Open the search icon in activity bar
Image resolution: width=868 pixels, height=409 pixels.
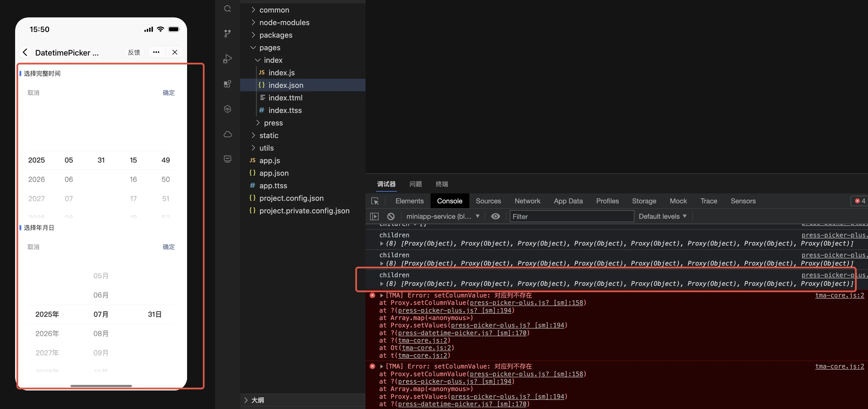[x=228, y=9]
